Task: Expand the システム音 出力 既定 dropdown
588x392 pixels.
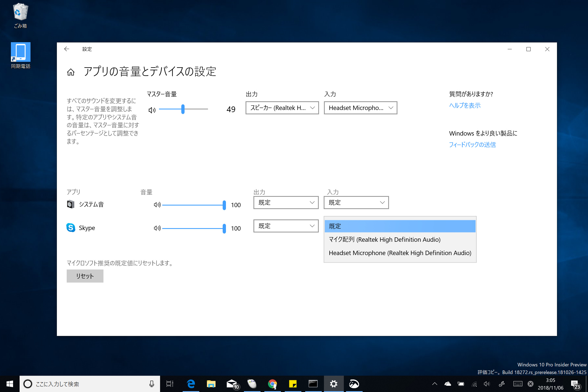Action: point(286,203)
